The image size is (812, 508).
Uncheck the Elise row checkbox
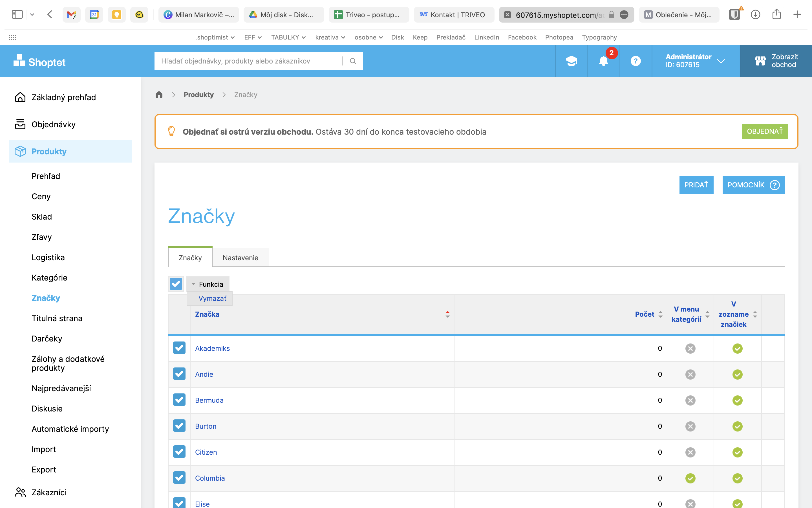click(179, 503)
